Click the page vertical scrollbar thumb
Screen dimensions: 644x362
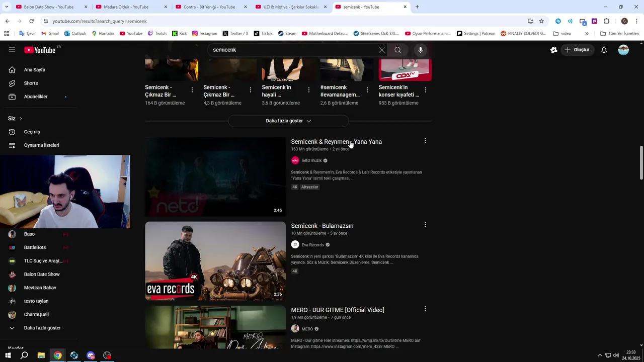(x=641, y=163)
